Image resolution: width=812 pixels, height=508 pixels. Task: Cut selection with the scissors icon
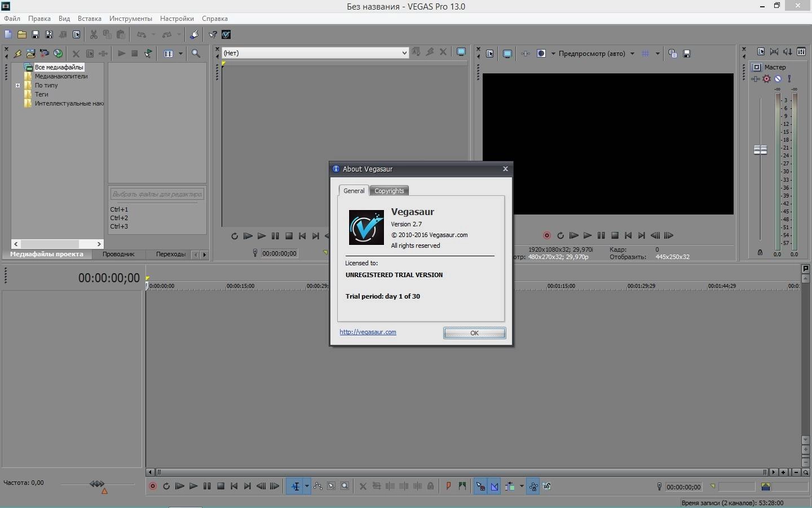coord(94,34)
